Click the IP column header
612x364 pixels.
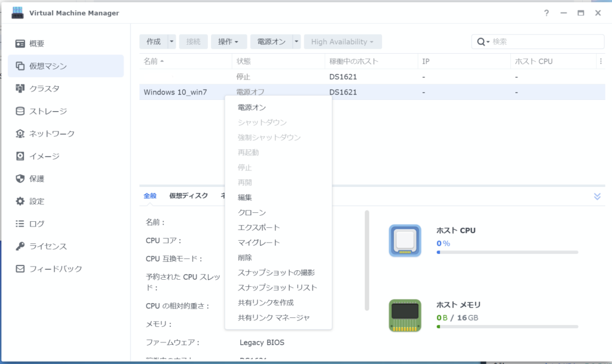[464, 61]
